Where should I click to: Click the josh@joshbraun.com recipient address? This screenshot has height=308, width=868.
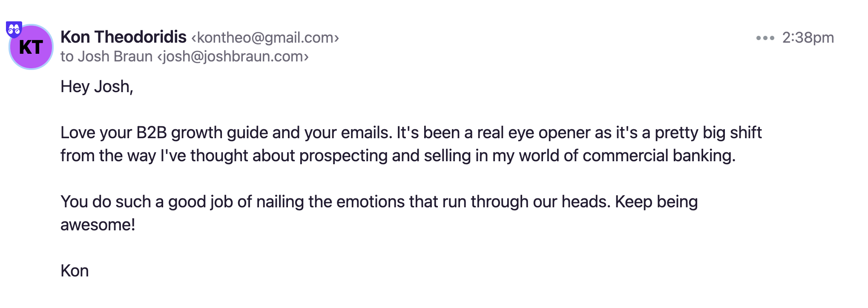[233, 56]
